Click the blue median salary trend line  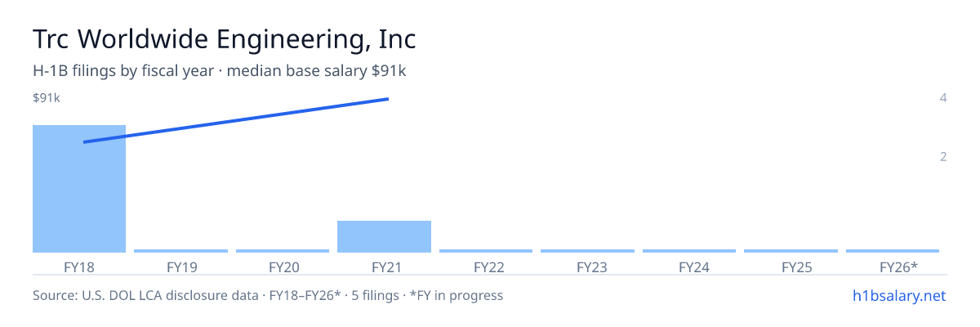pyautogui.click(x=236, y=120)
